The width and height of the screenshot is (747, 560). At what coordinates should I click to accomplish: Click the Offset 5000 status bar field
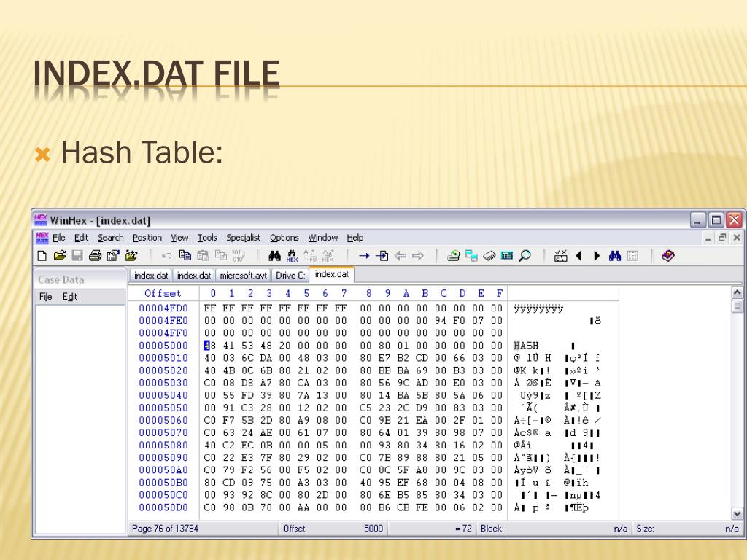[x=333, y=529]
